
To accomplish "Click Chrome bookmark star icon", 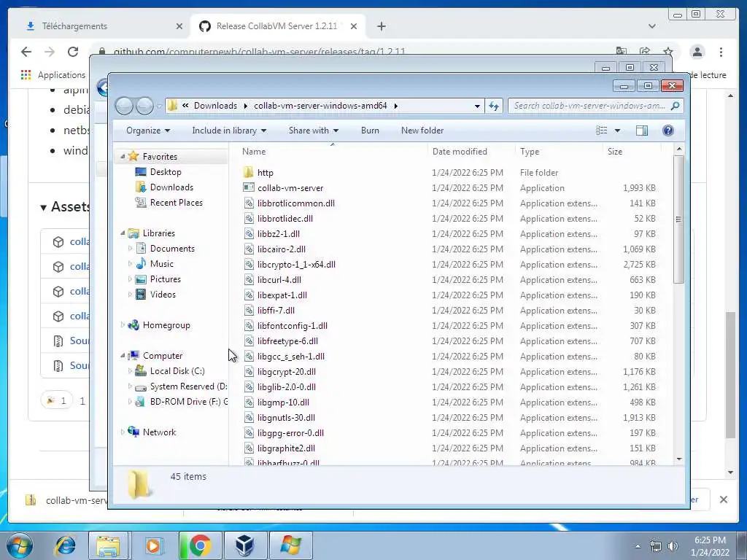I will 668,52.
